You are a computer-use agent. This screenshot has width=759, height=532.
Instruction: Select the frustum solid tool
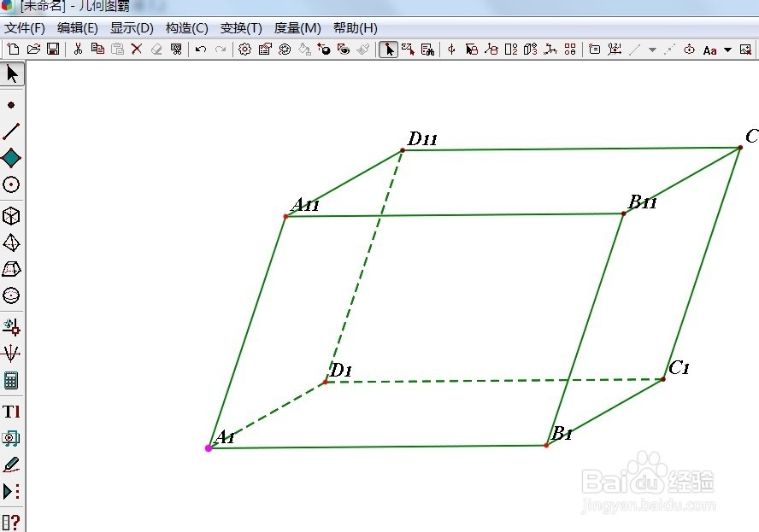coord(11,269)
